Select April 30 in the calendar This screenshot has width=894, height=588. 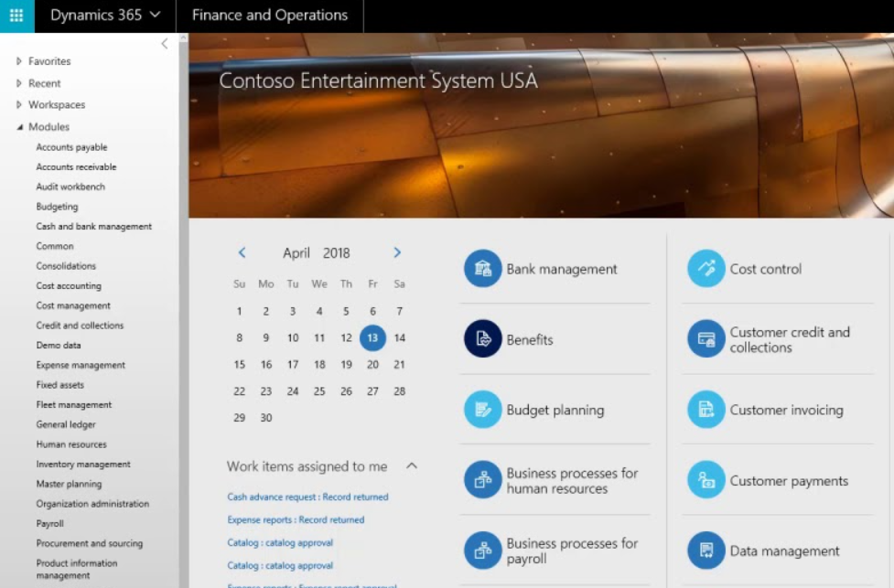coord(265,418)
